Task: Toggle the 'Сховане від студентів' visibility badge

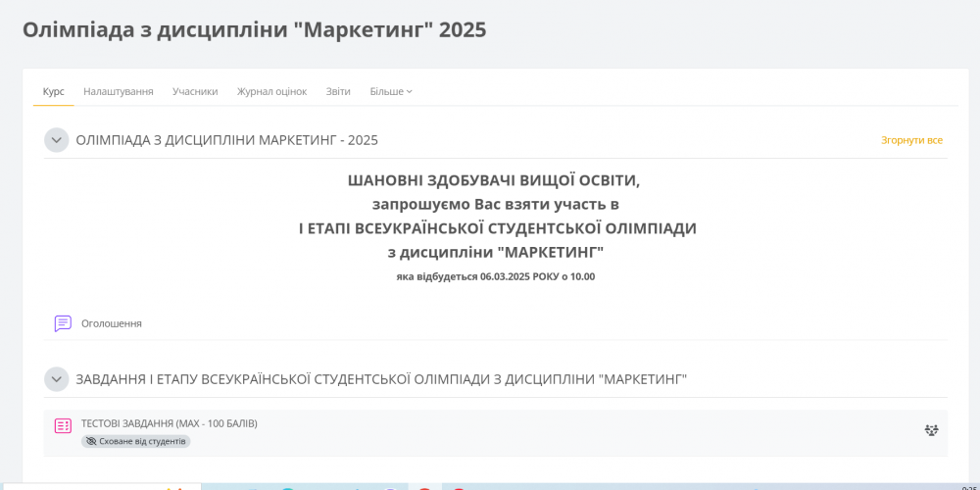Action: 136,442
